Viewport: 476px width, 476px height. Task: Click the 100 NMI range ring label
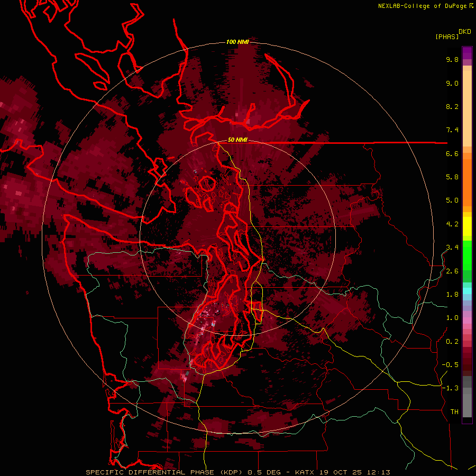(x=237, y=42)
